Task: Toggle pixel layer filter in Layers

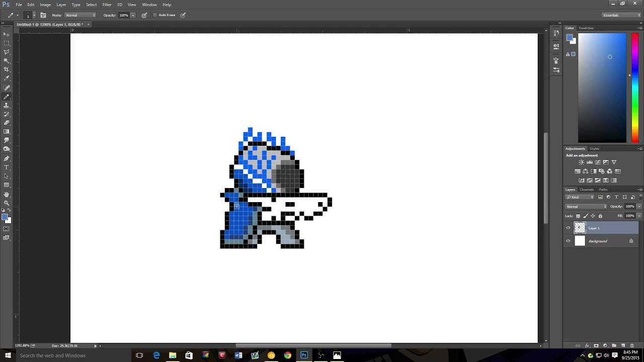Action: click(x=600, y=197)
